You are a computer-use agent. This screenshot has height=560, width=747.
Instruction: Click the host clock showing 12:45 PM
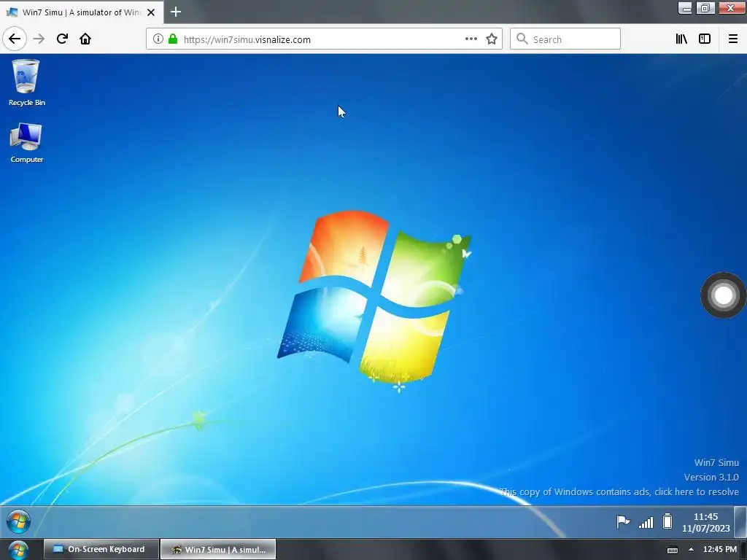(720, 550)
